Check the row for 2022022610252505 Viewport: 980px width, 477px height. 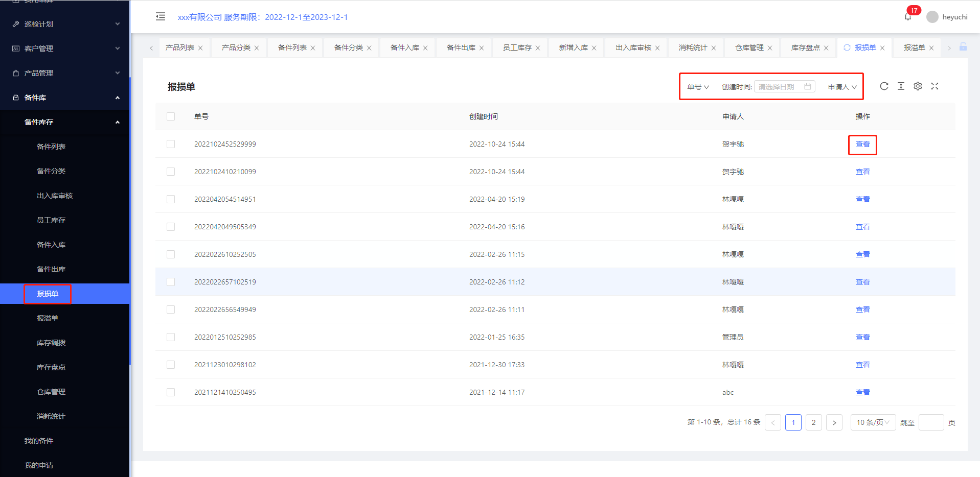point(171,254)
